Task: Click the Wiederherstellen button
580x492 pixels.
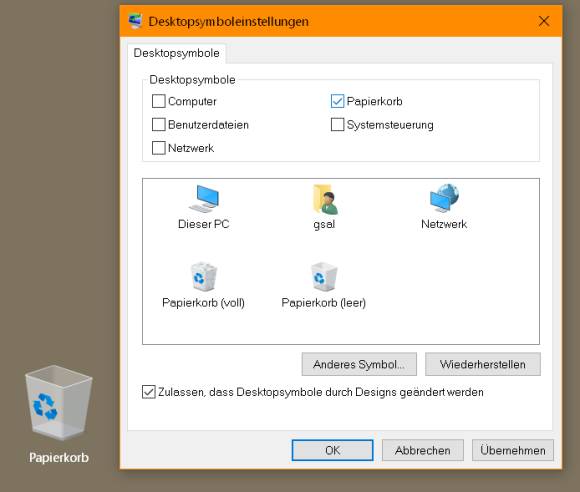Action: tap(483, 364)
